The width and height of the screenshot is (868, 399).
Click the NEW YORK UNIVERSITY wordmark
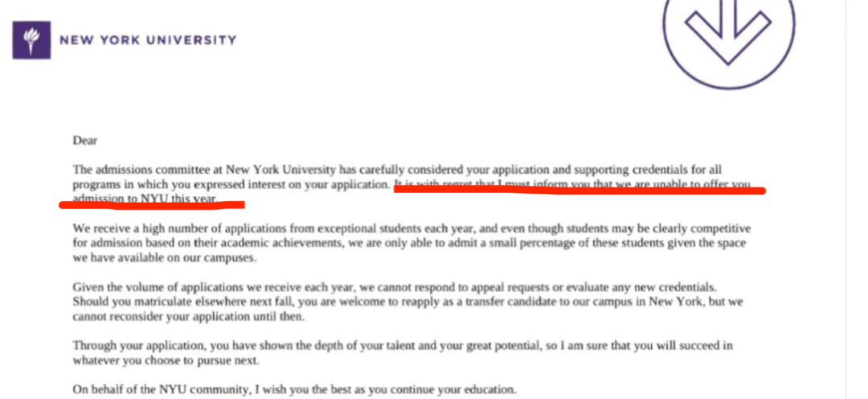148,40
